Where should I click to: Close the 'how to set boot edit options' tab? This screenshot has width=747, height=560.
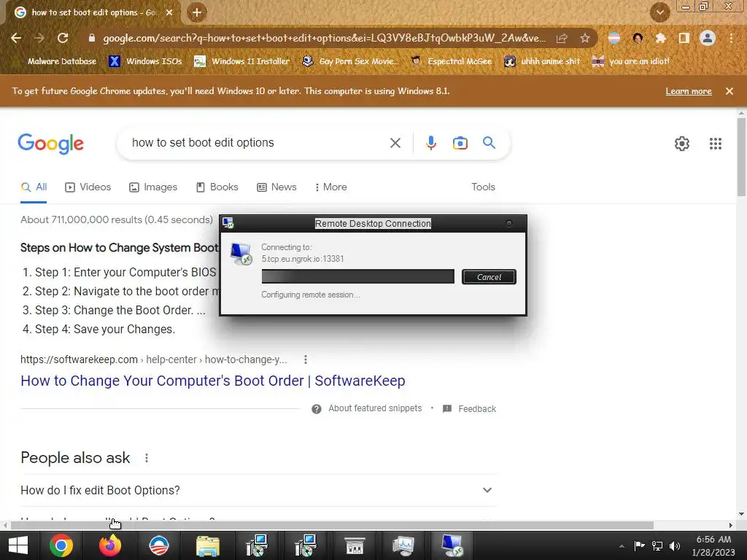(169, 13)
